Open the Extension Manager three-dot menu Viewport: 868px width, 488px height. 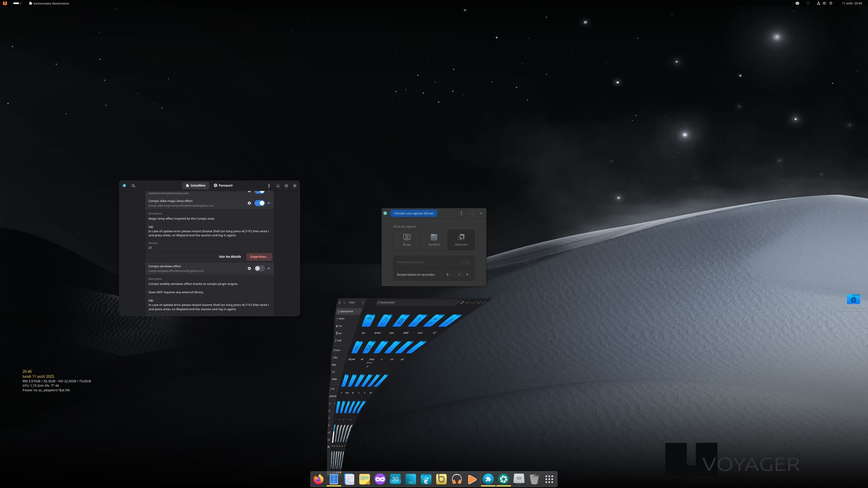click(x=269, y=186)
